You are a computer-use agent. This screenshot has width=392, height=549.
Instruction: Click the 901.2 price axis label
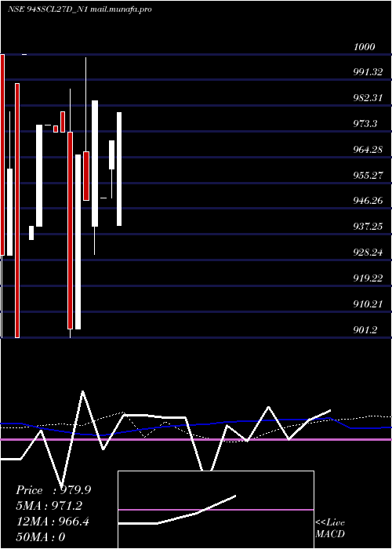click(365, 330)
